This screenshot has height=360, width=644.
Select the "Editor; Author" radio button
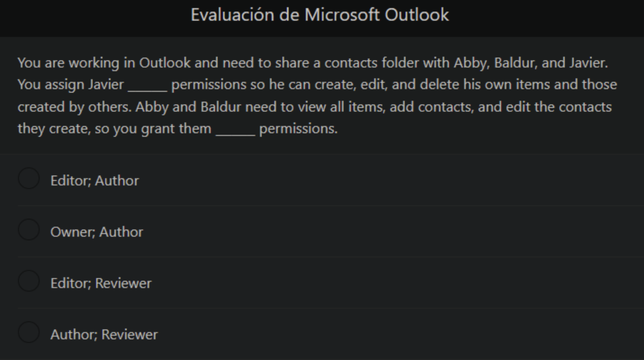tap(28, 179)
